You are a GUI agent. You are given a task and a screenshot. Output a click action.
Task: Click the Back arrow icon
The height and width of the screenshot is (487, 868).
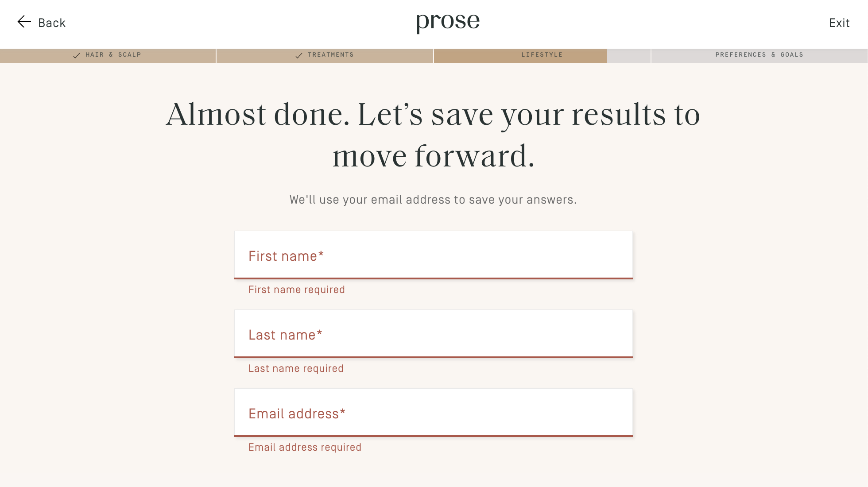pos(24,22)
